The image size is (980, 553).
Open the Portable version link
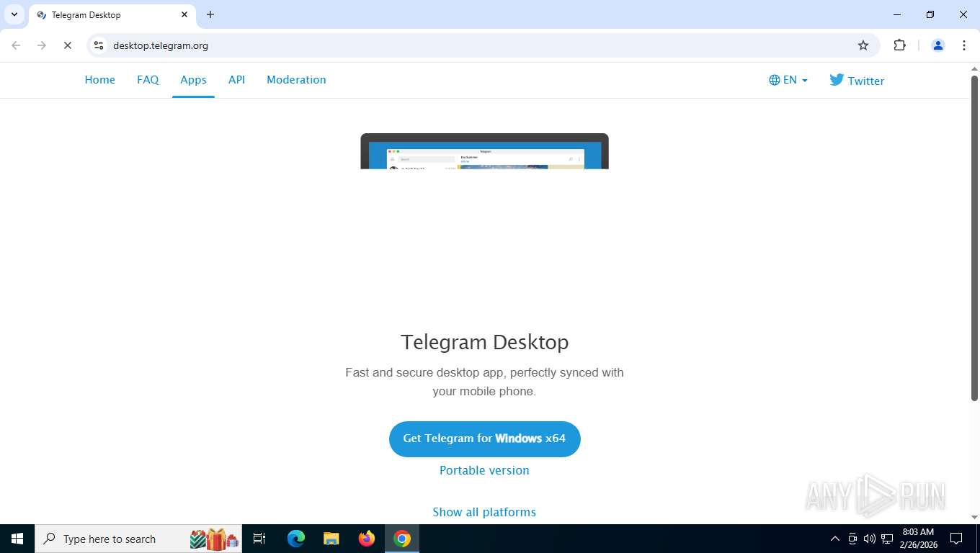[x=484, y=470]
